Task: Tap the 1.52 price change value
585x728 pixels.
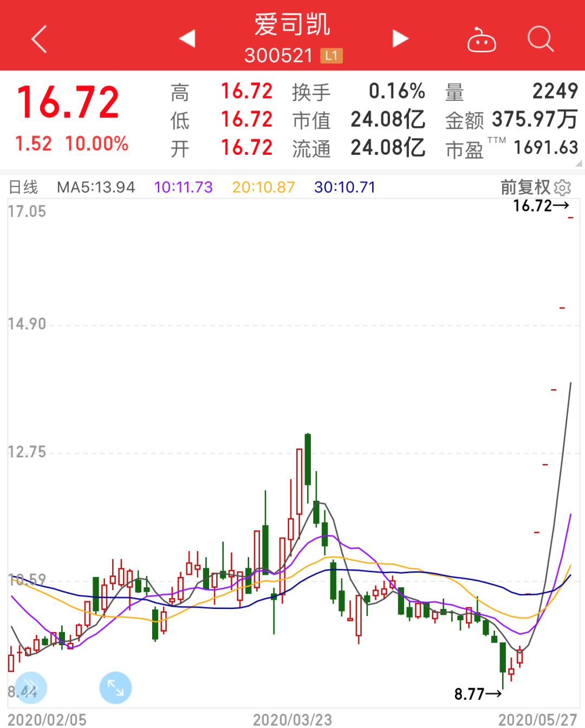Action: pyautogui.click(x=34, y=144)
